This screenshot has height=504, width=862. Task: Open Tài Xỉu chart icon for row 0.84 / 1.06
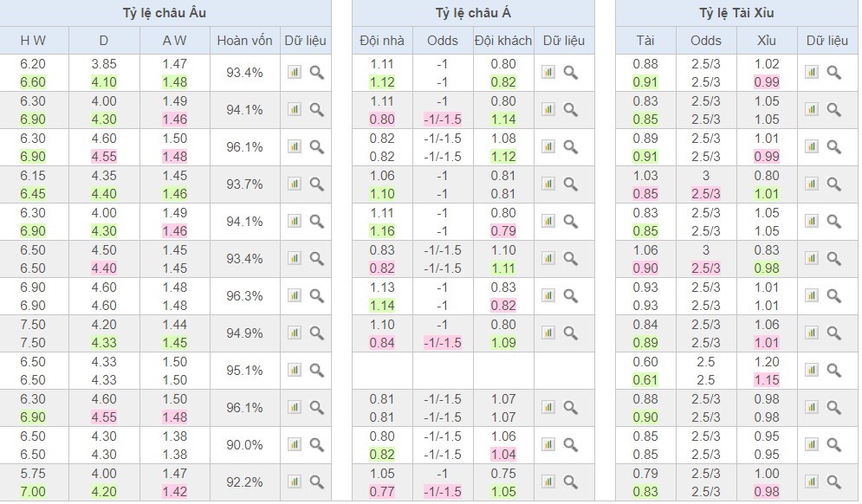[x=812, y=333]
